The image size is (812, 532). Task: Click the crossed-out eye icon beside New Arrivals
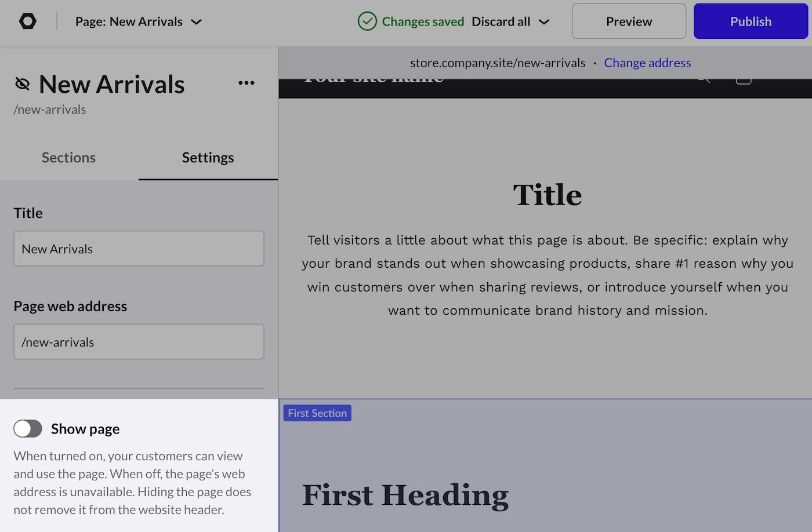pyautogui.click(x=22, y=83)
